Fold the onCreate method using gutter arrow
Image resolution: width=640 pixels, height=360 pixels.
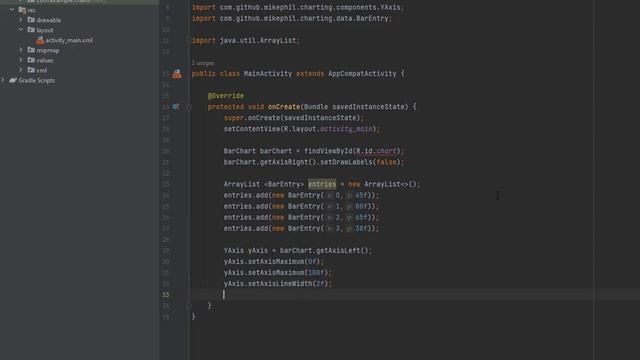189,107
